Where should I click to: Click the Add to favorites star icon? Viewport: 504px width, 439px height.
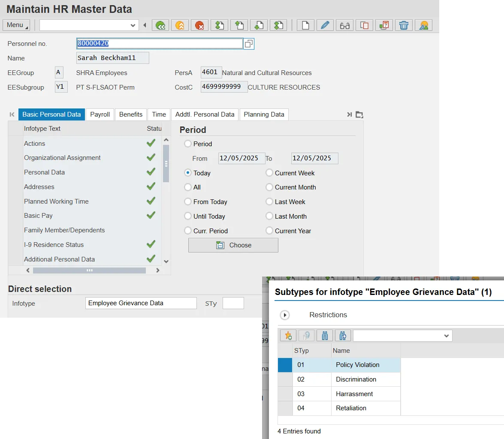[x=288, y=336]
